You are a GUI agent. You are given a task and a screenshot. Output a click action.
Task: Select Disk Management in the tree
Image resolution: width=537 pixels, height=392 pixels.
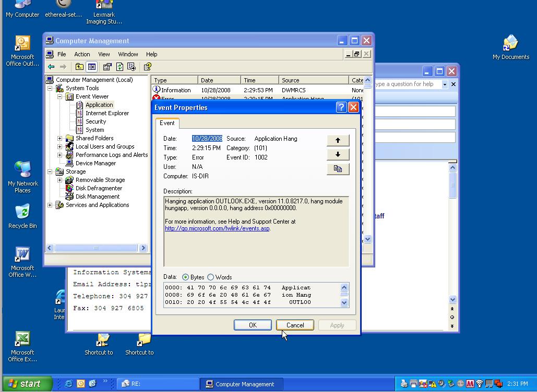pyautogui.click(x=98, y=197)
